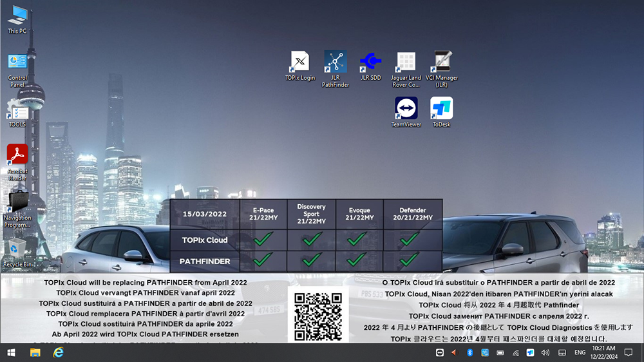Open the Wi-Fi network tray icon
Screen dimensions: 644x362
pyautogui.click(x=515, y=352)
